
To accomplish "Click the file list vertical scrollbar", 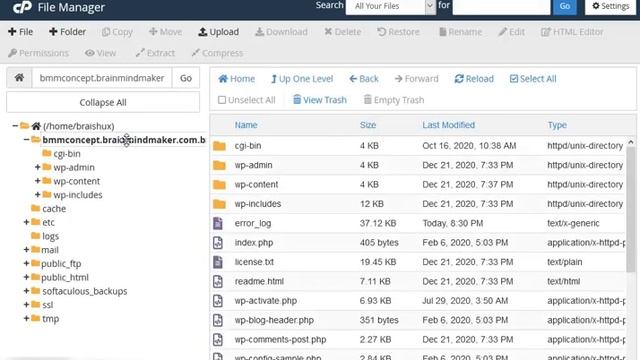I will (x=631, y=210).
